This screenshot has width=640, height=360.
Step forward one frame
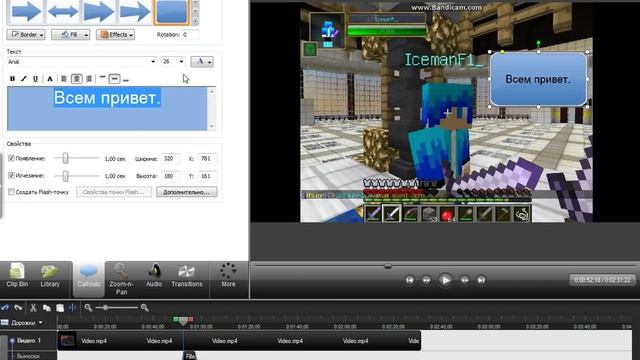point(464,280)
